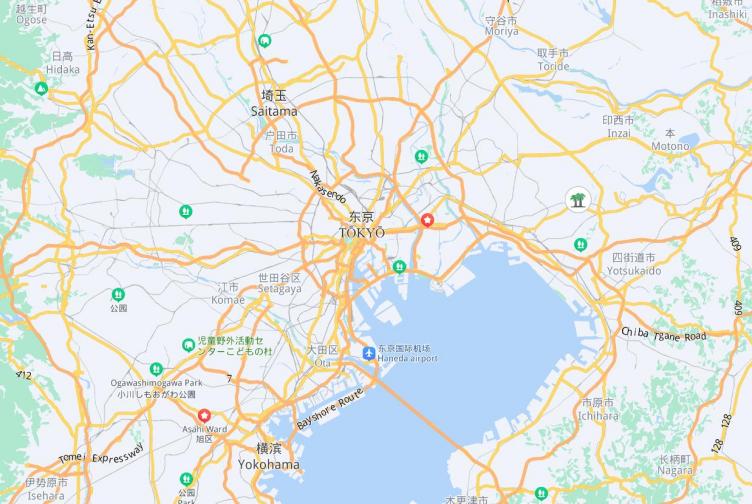Click the green park icon south of Asahi Ward
This screenshot has height=504, width=752.
[x=187, y=479]
